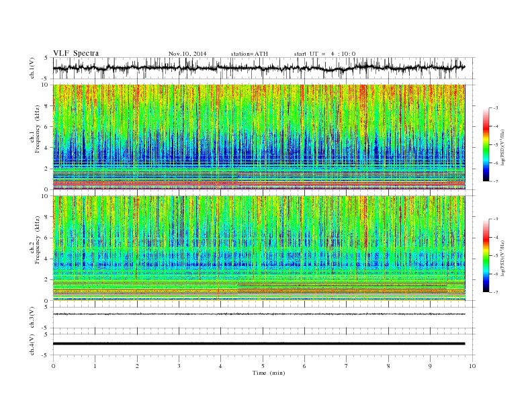Click the 'ch.4(V)' axis label

32,345
